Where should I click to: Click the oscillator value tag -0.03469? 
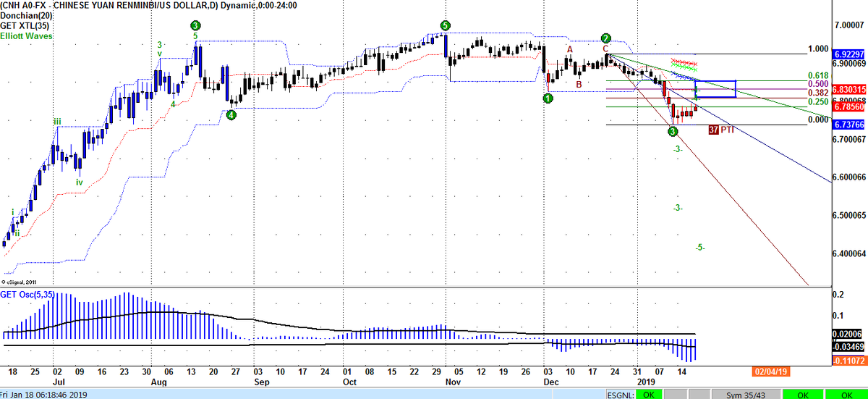(848, 347)
